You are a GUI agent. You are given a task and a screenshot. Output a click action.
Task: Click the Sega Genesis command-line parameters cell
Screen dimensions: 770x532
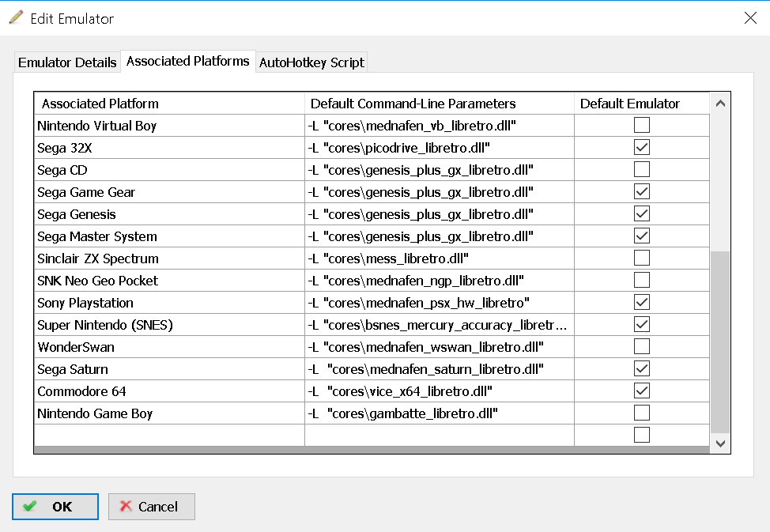click(x=440, y=214)
